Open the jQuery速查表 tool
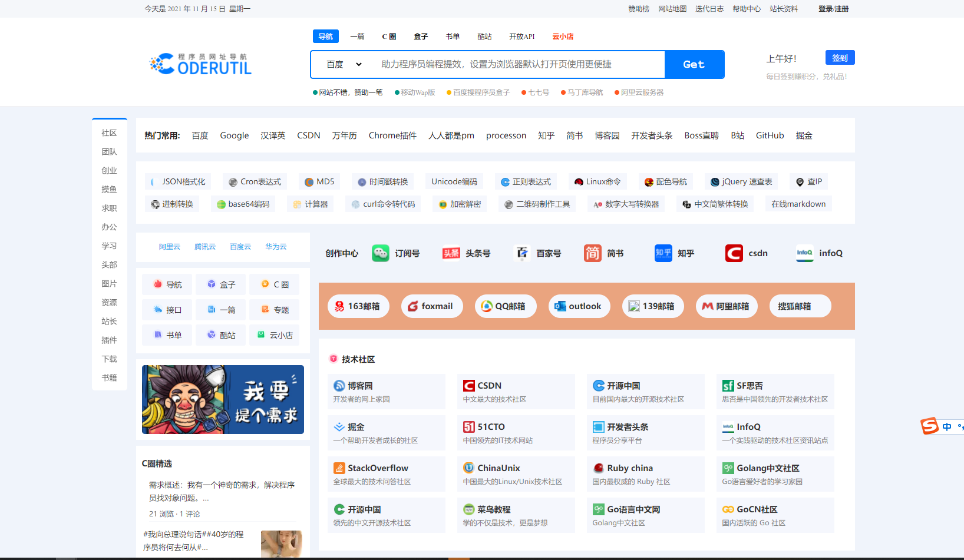 (741, 181)
